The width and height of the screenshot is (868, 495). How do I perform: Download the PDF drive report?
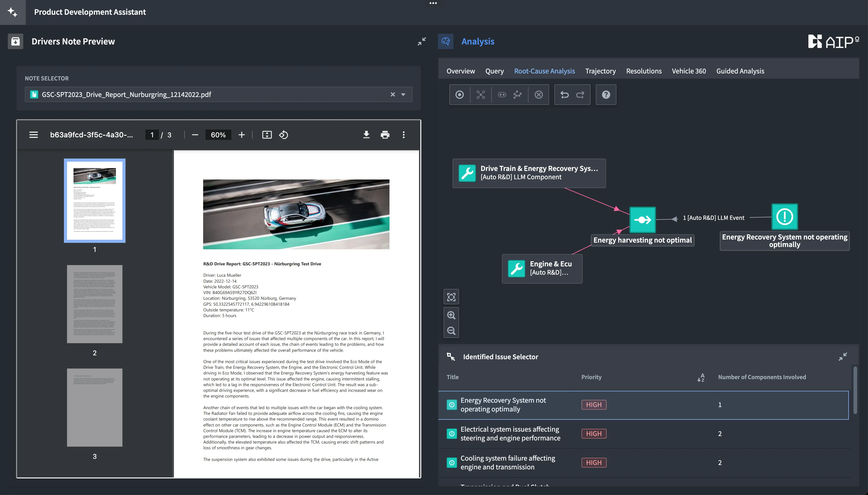(366, 135)
